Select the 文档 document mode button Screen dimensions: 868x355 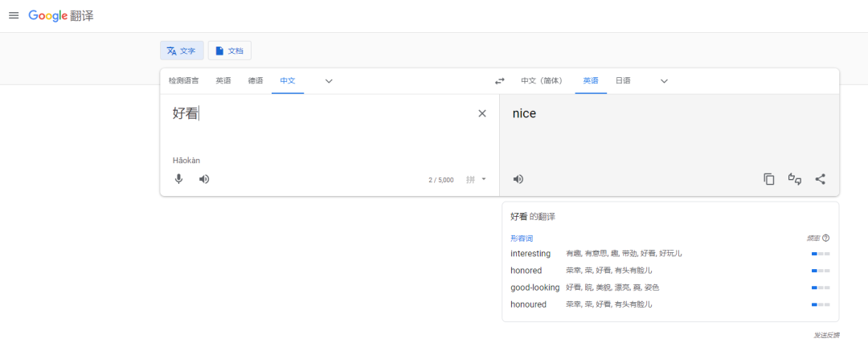tap(229, 51)
